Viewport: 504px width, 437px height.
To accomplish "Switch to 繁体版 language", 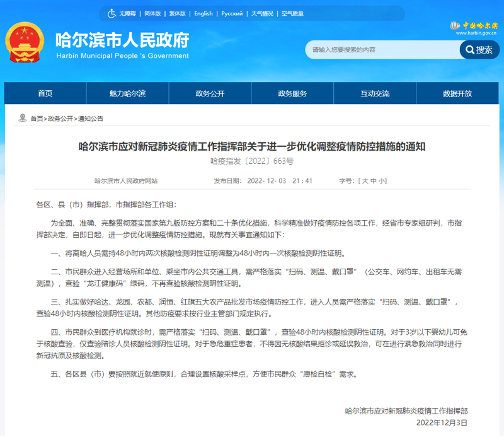I will 178,13.
